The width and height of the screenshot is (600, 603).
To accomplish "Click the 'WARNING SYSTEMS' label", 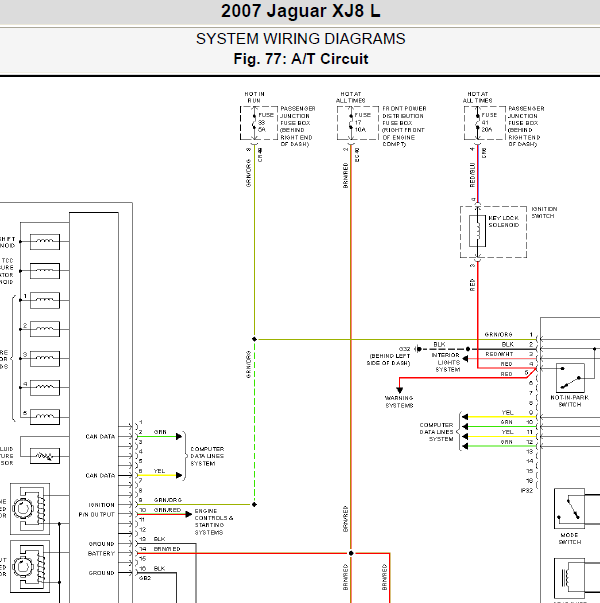I will pyautogui.click(x=399, y=401).
